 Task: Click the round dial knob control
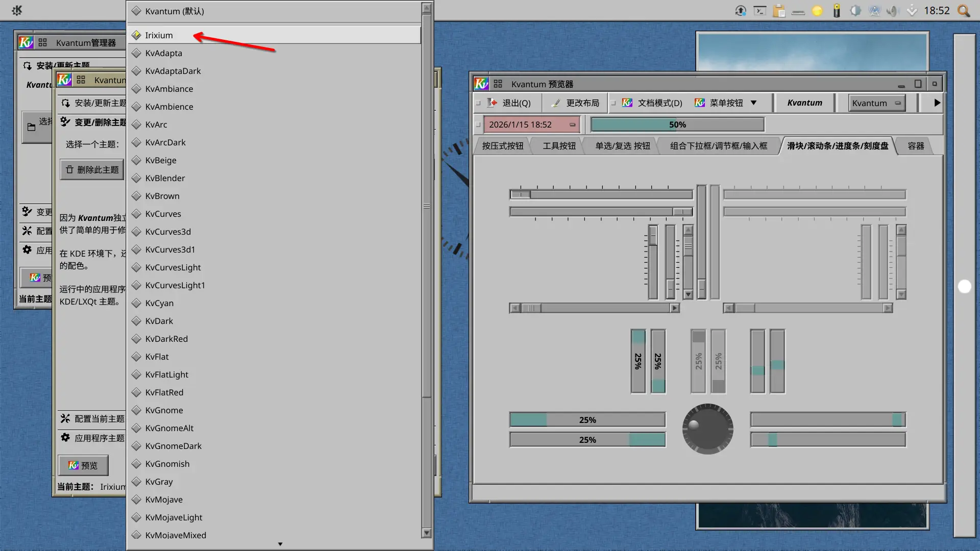(707, 429)
